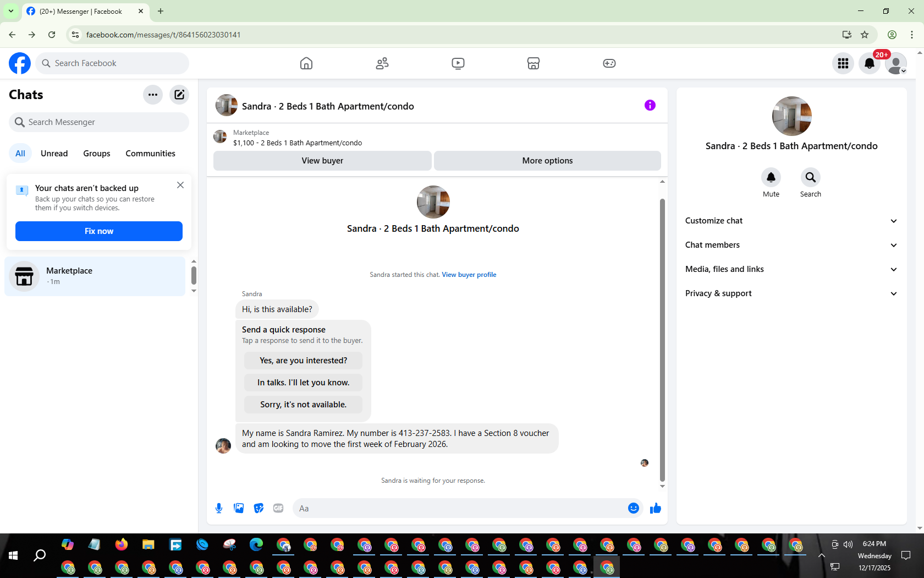924x578 pixels.
Task: Expand Privacy & support section
Action: click(791, 293)
